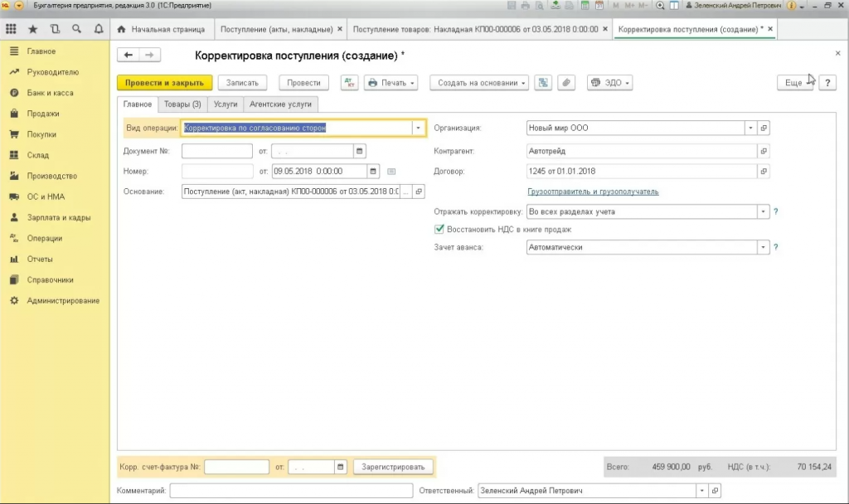Open the Печать dropdown menu
This screenshot has height=504, width=849.
(x=391, y=83)
